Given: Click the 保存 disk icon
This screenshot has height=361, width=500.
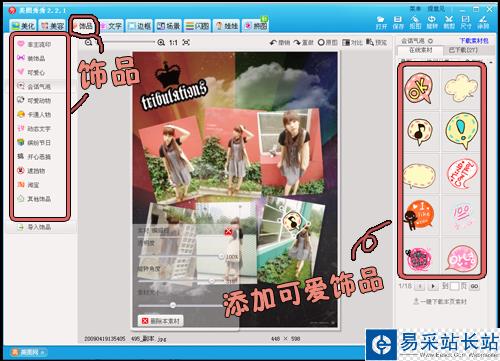Looking at the screenshot, I should (x=398, y=23).
